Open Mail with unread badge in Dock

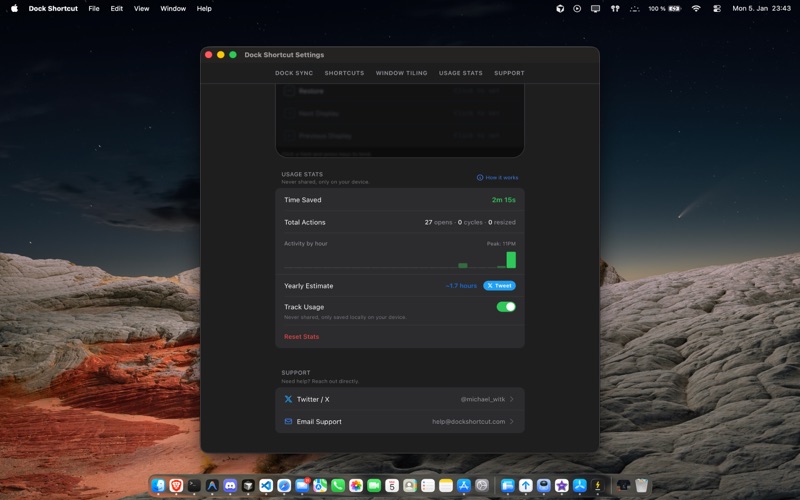point(302,485)
